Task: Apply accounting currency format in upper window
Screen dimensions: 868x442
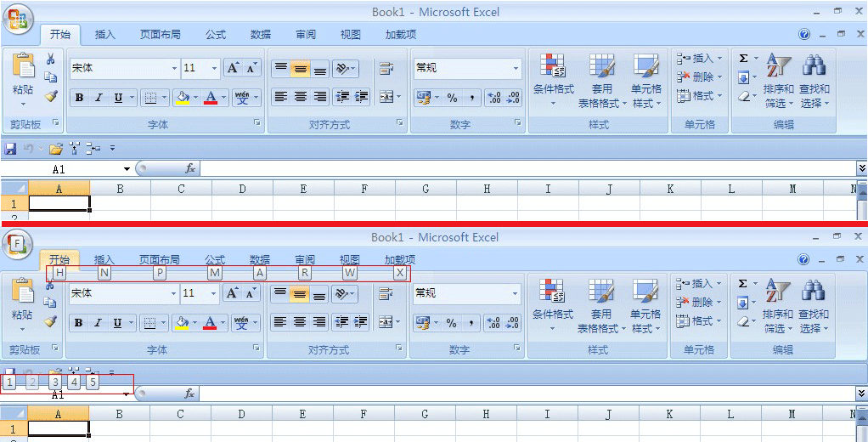Action: (423, 98)
